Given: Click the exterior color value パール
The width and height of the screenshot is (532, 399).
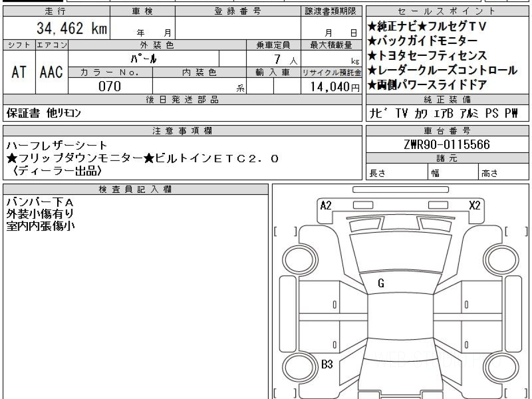Looking at the screenshot, I should [144, 59].
